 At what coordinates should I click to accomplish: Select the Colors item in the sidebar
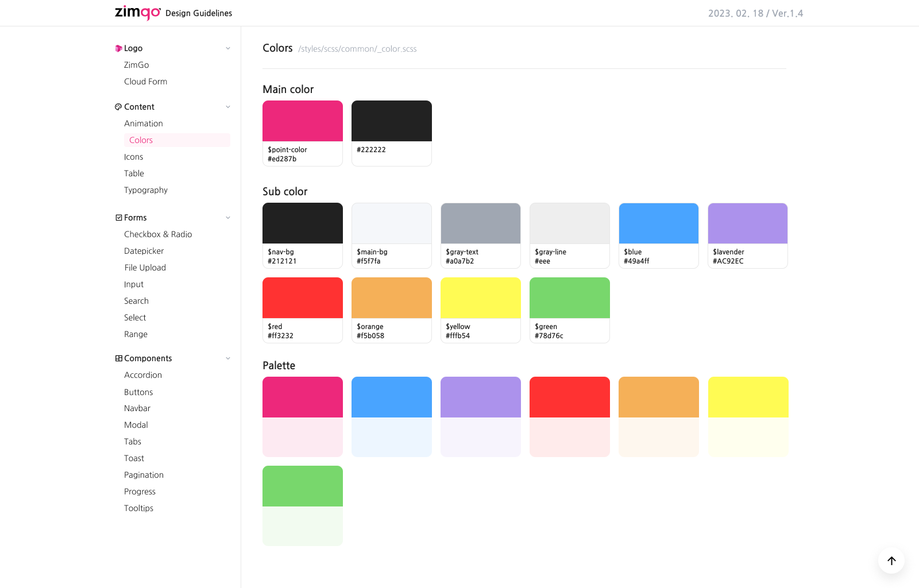pos(141,140)
